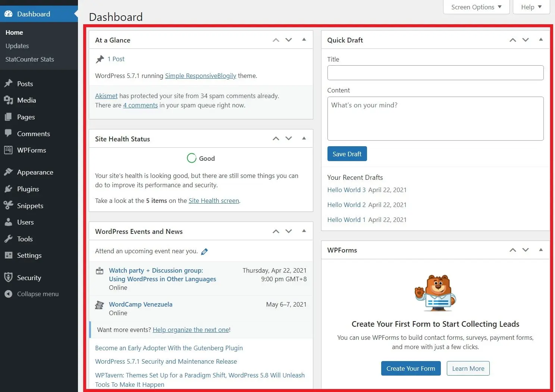Screen dimensions: 555x392
Task: Toggle the At a Glance panel
Action: pos(304,40)
